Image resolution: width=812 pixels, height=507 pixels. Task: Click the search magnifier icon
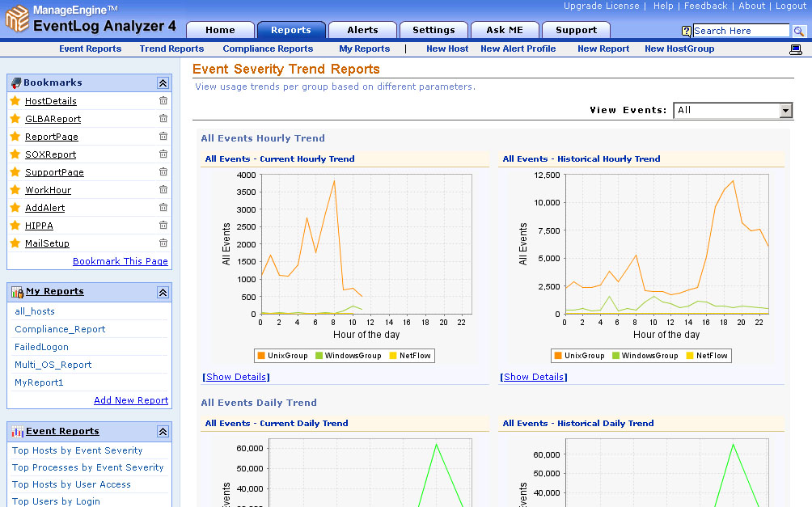point(799,31)
